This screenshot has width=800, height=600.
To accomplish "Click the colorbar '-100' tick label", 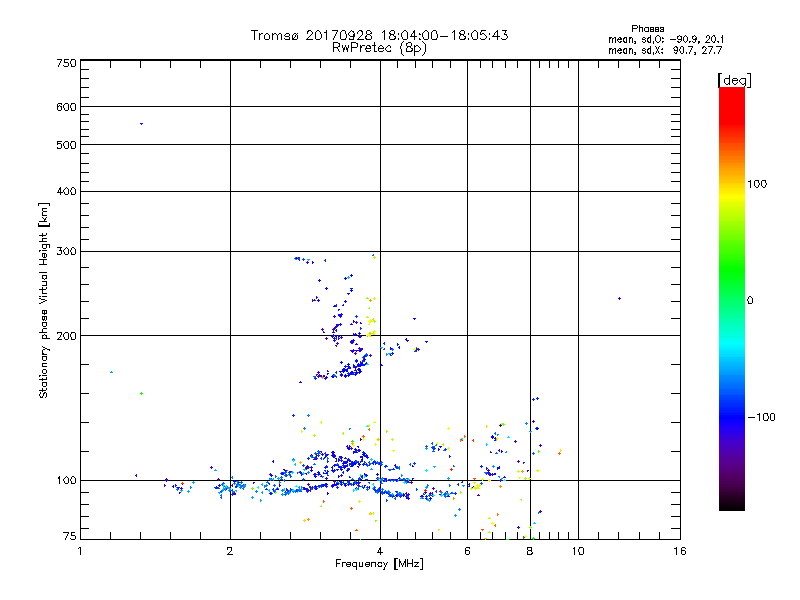I will (x=761, y=417).
